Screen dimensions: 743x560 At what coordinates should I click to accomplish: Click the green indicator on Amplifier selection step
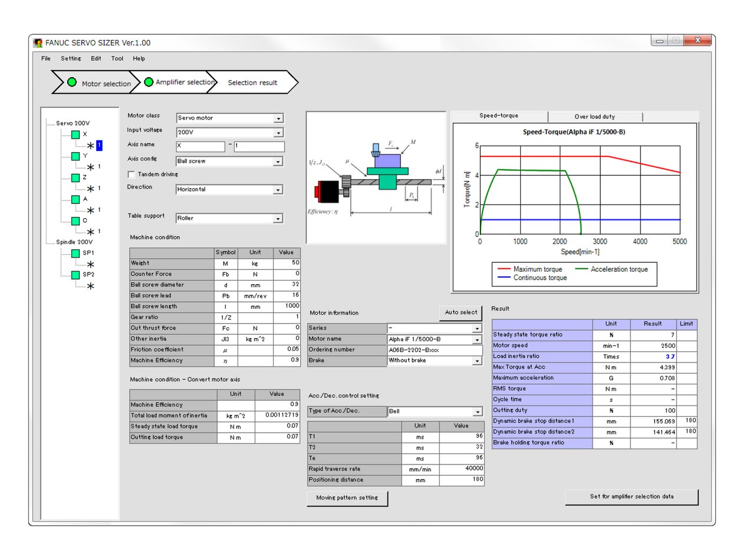pyautogui.click(x=149, y=83)
